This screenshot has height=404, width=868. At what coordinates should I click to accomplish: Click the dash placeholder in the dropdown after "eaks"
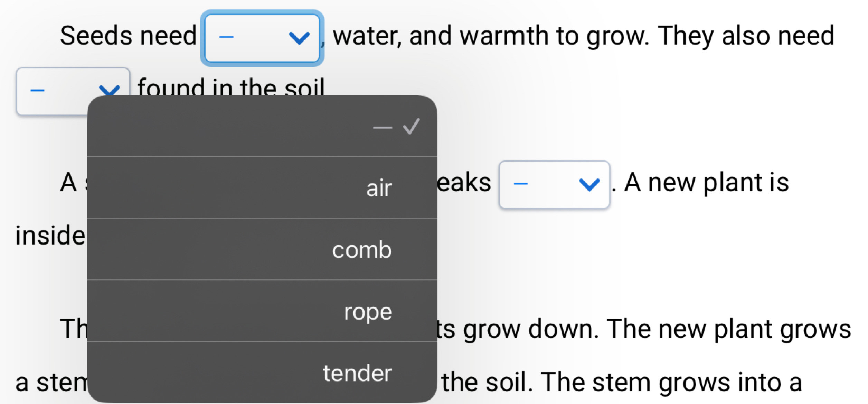[x=520, y=184]
